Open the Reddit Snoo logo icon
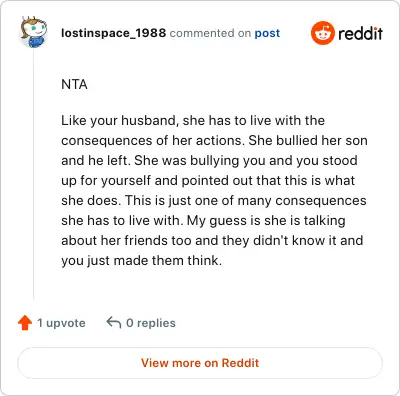The width and height of the screenshot is (400, 396). pos(322,33)
